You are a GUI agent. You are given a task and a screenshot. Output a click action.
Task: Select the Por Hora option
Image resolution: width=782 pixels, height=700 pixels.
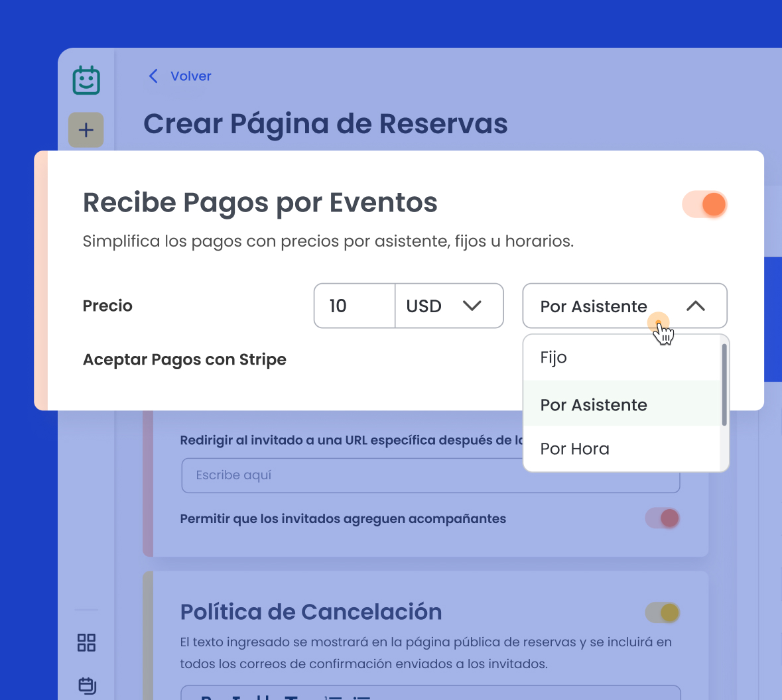574,449
